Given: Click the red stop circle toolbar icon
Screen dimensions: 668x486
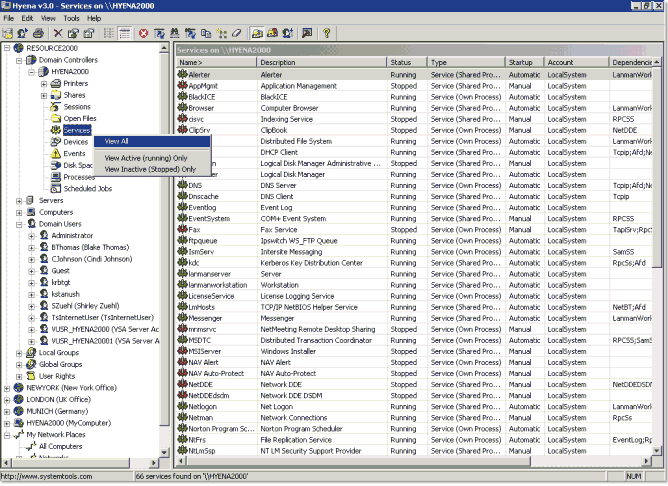Looking at the screenshot, I should coord(144,33).
